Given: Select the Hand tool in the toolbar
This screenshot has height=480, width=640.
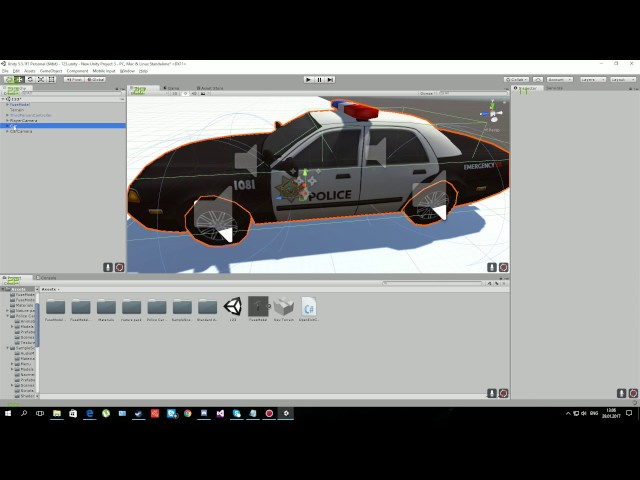Looking at the screenshot, I should (x=8, y=79).
